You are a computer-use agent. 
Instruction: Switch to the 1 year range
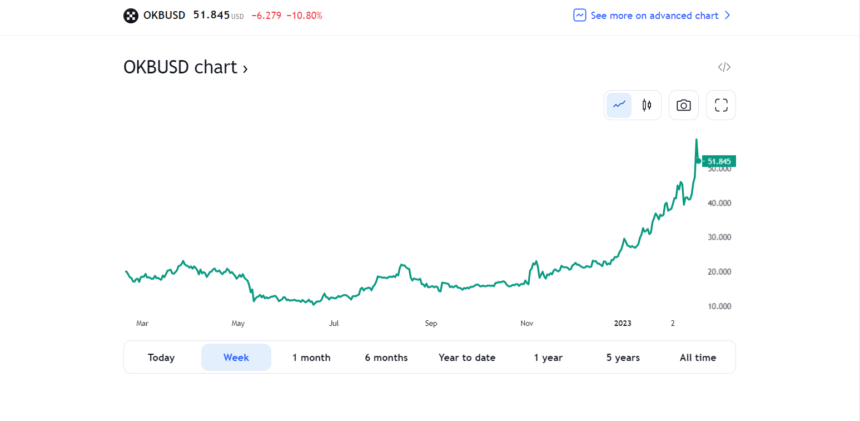(x=548, y=358)
